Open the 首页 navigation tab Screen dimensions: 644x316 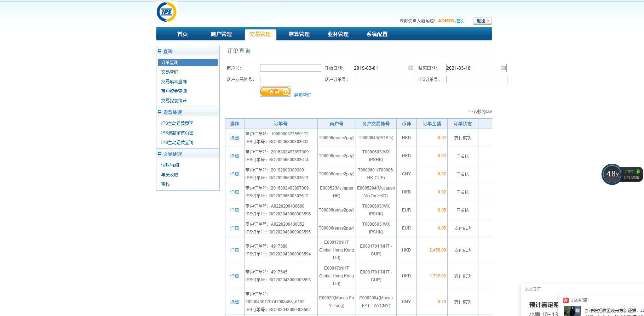(x=183, y=34)
